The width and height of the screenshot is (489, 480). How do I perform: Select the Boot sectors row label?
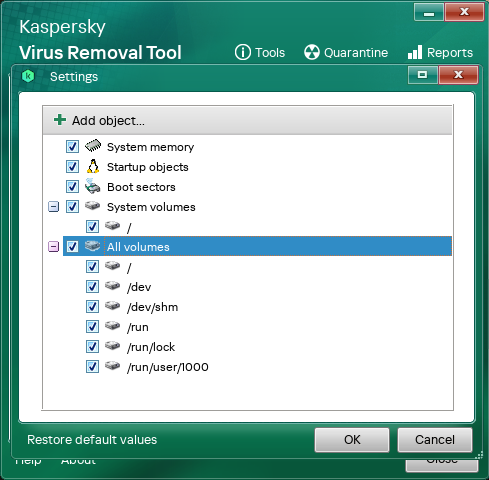[141, 187]
